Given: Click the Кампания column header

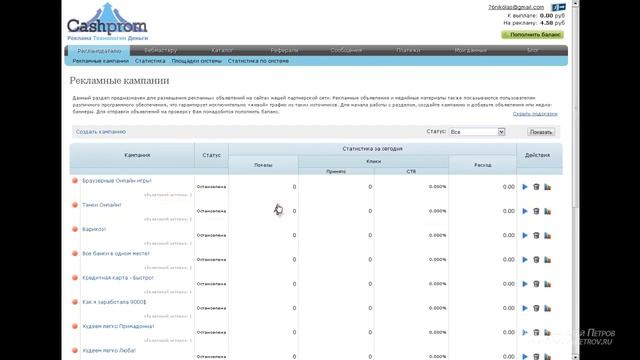Looking at the screenshot, I should coord(137,155).
